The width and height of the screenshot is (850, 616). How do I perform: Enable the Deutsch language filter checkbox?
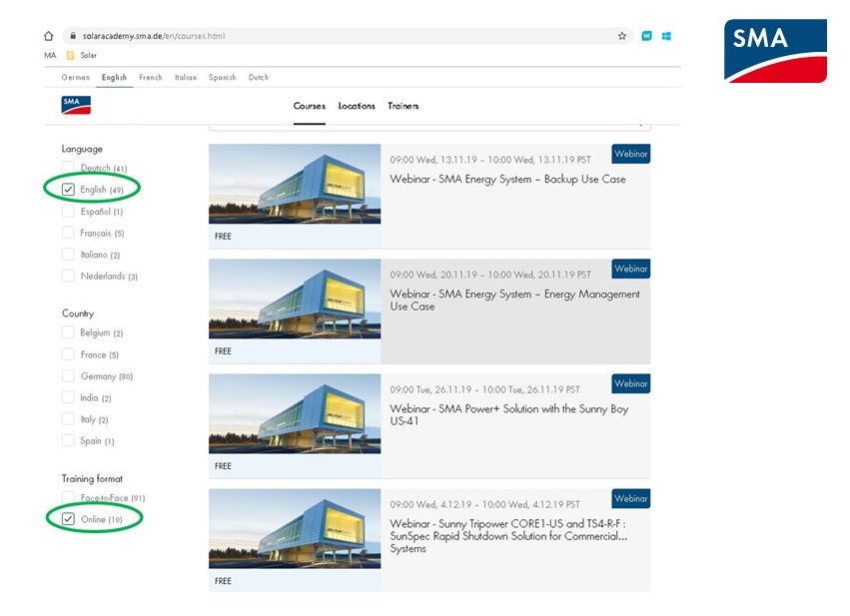point(68,168)
